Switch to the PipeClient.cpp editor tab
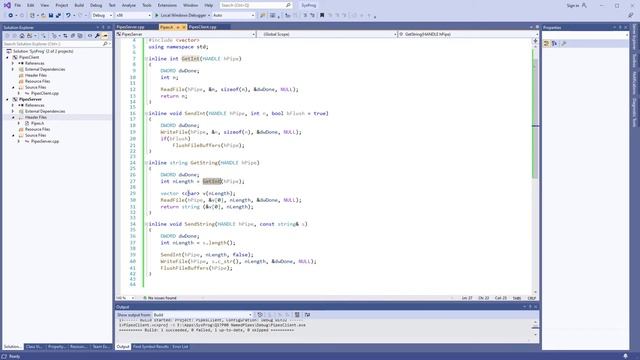 click(x=203, y=27)
